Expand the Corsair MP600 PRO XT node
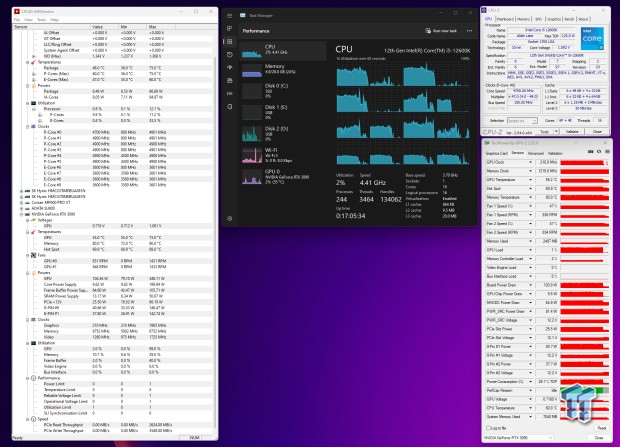 22,203
